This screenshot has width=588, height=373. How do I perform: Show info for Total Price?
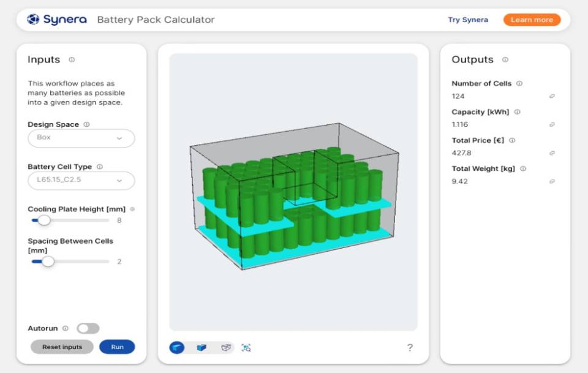pos(512,141)
